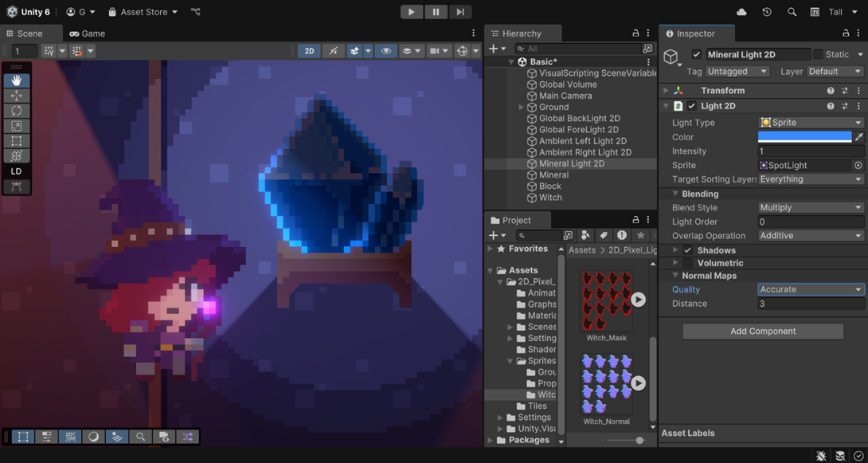
Task: Click the eyedropper next to Color
Action: 859,137
